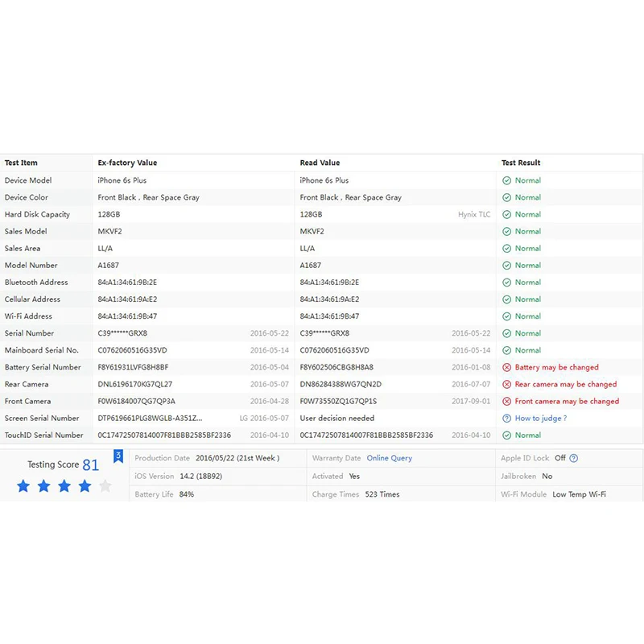Click the green check icon for Cellular Address
This screenshot has width=644, height=644.
[x=507, y=299]
